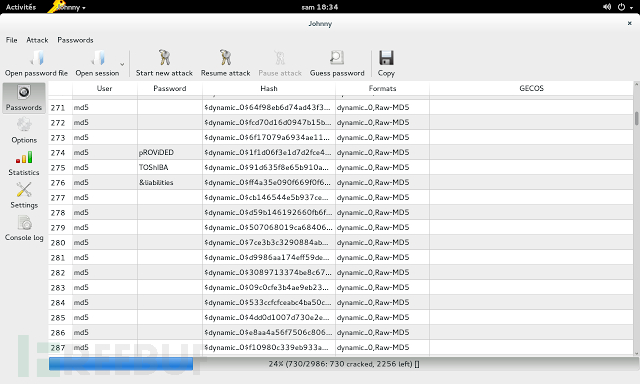The height and width of the screenshot is (384, 640).
Task: Open the Options sidebar panel
Action: pyautogui.click(x=24, y=131)
